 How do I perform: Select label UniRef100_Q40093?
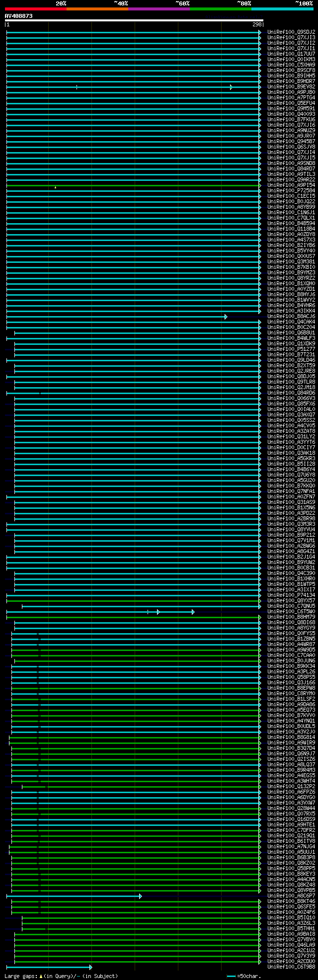pos(291,114)
